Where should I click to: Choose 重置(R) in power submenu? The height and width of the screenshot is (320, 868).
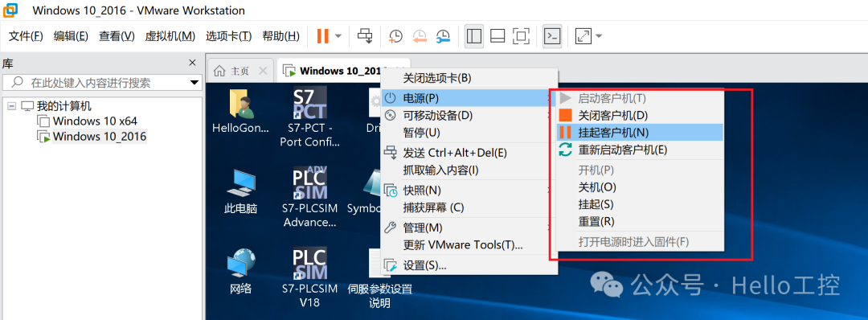click(x=640, y=221)
